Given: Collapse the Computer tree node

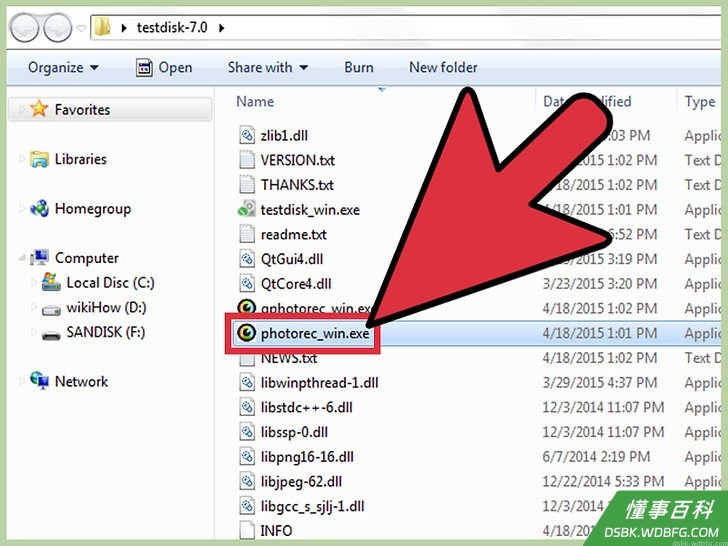Looking at the screenshot, I should coord(22,258).
